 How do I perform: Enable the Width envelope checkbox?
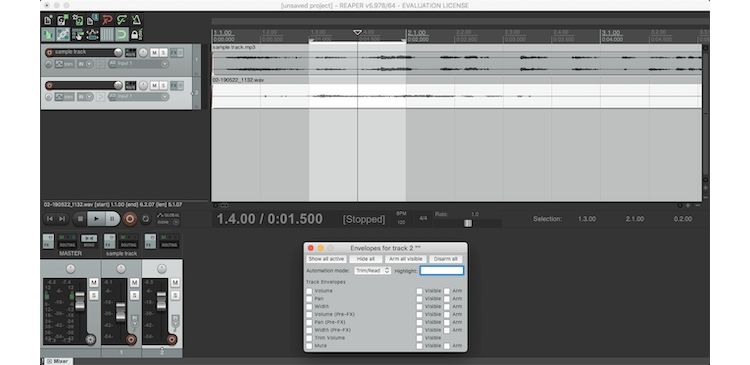point(309,307)
